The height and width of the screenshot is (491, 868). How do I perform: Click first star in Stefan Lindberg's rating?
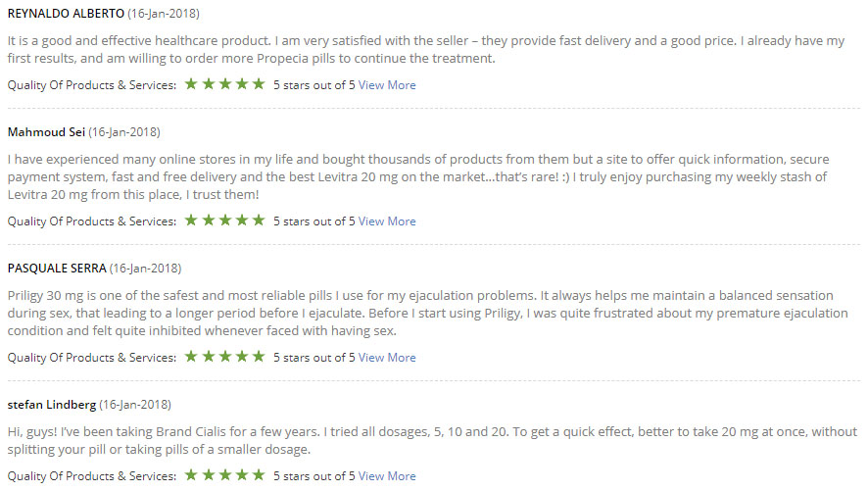pos(192,475)
